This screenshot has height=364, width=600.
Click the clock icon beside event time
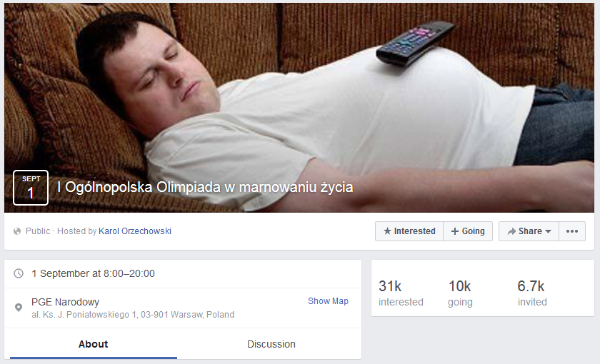19,273
